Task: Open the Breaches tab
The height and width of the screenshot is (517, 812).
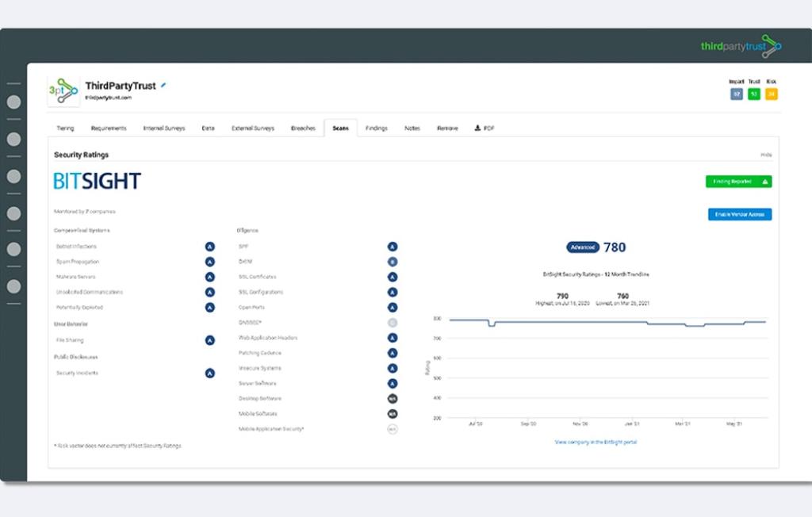Action: pos(304,128)
